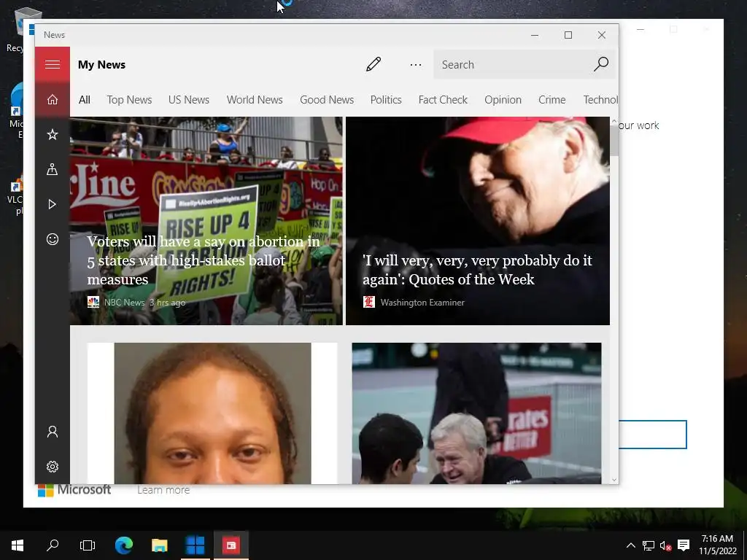Screen dimensions: 747x560
Task: Open account profile icon in sidebar
Action: point(53,432)
